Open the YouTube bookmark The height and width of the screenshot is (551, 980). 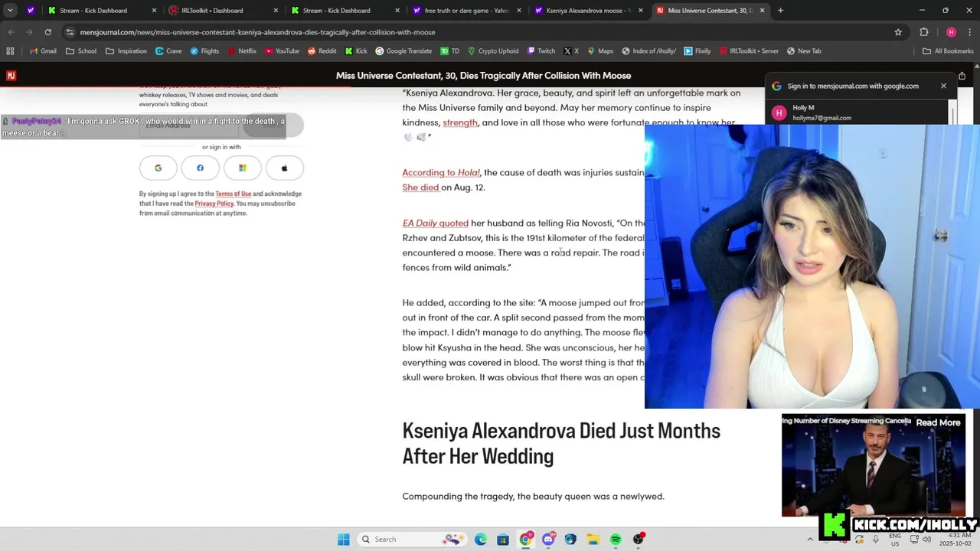click(282, 51)
